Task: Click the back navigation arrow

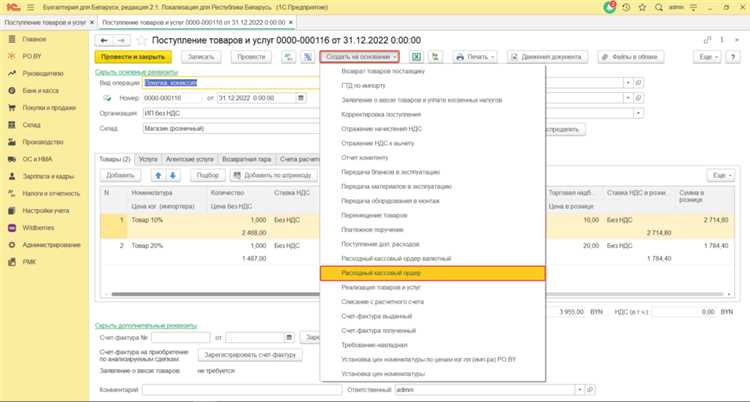Action: (102, 40)
